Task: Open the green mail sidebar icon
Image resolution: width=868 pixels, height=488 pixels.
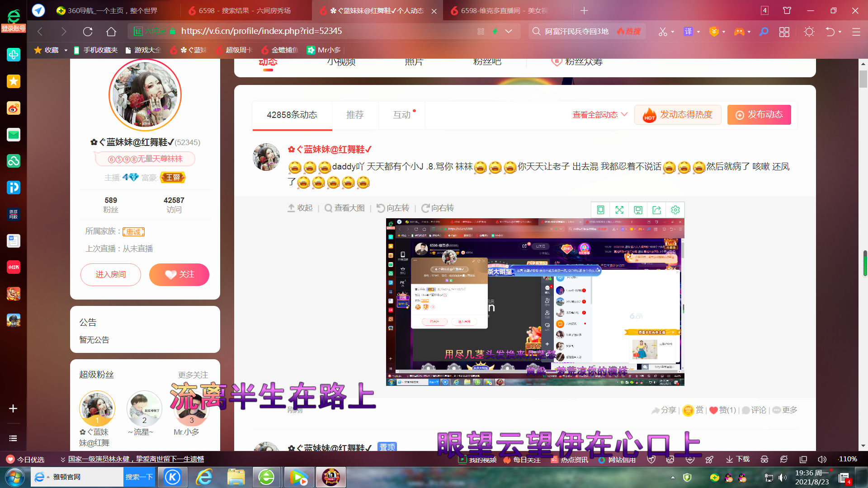Action: click(14, 135)
